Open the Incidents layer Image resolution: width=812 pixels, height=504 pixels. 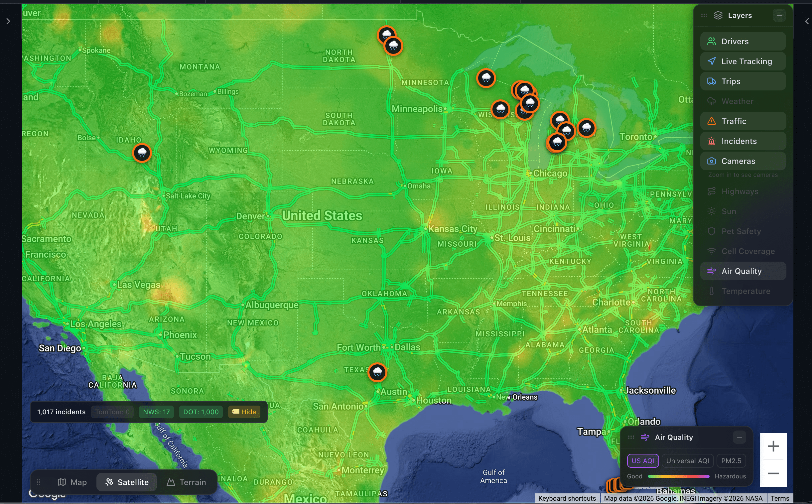tap(743, 141)
